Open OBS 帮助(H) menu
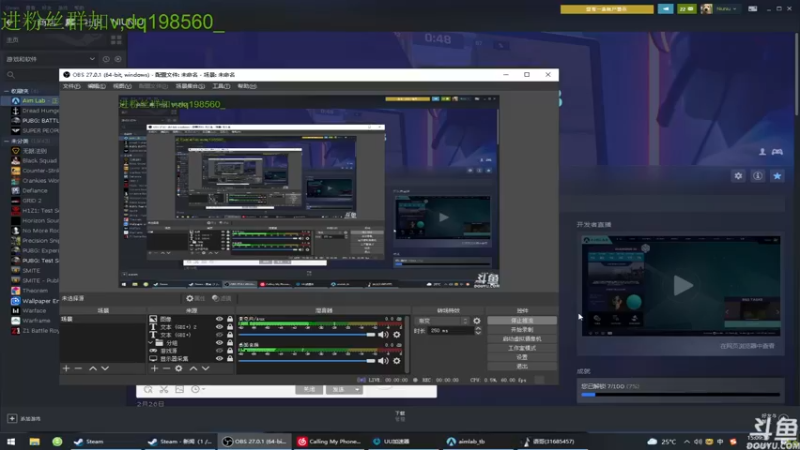The height and width of the screenshot is (450, 800). coord(247,86)
